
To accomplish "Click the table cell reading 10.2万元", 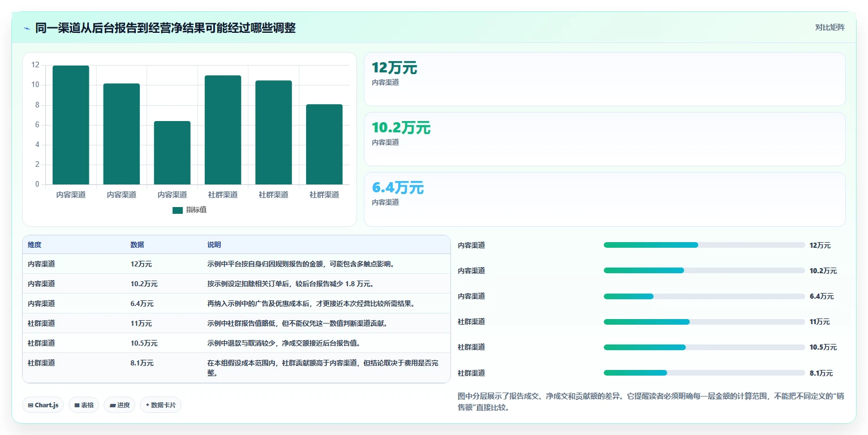I will click(144, 283).
